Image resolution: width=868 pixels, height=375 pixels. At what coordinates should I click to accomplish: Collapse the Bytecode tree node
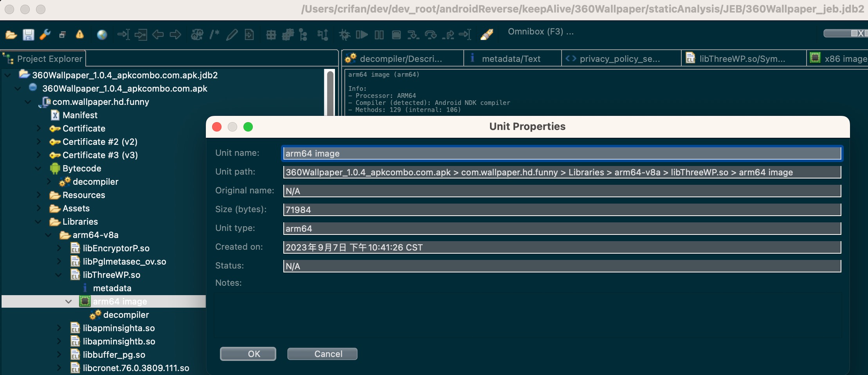click(x=38, y=168)
